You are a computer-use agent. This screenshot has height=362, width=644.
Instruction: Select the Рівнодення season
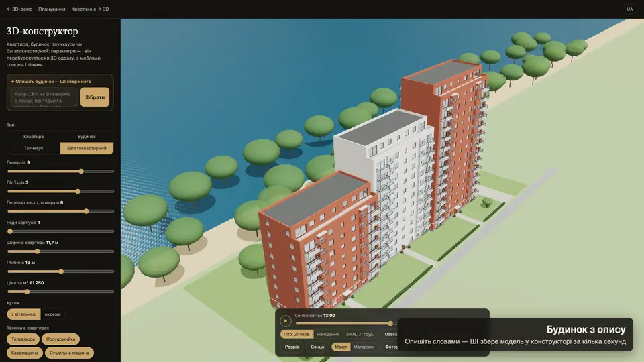pos(328,334)
